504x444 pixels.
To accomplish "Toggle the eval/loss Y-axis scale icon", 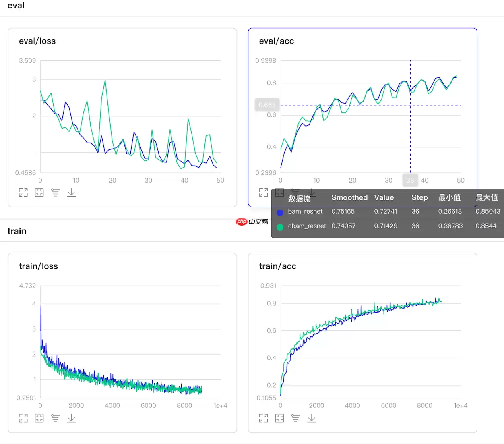I will pos(55,193).
